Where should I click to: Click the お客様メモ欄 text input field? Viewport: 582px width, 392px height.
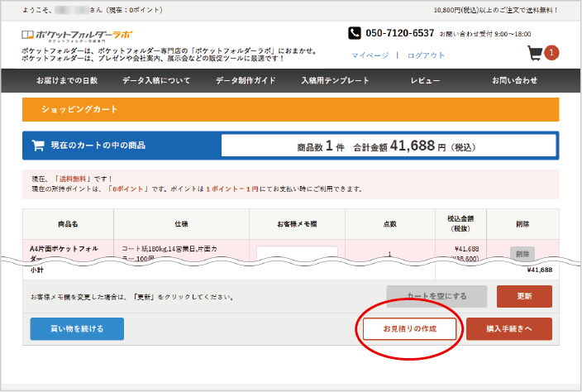pyautogui.click(x=297, y=252)
